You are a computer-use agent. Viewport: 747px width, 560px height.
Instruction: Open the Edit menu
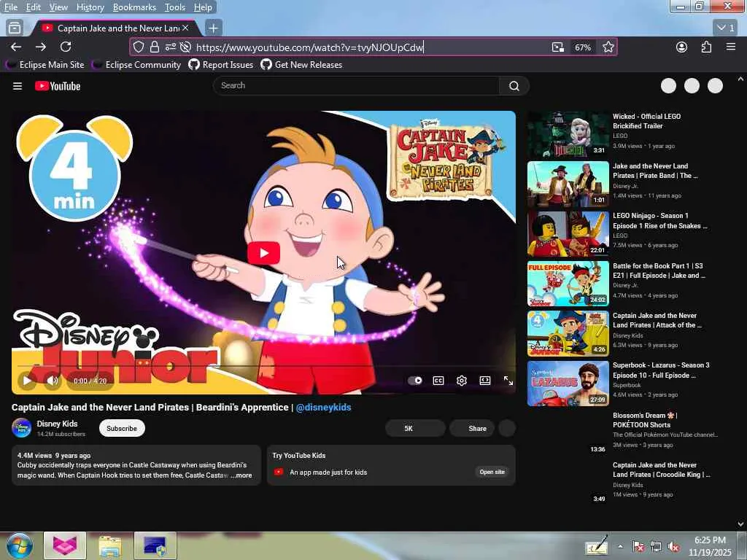pyautogui.click(x=33, y=7)
